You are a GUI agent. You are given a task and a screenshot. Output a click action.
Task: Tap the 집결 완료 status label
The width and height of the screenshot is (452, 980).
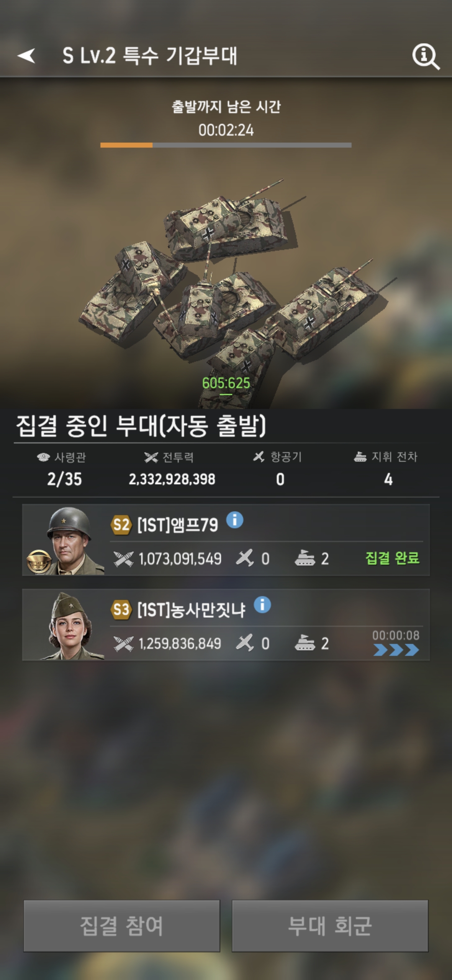pyautogui.click(x=392, y=558)
